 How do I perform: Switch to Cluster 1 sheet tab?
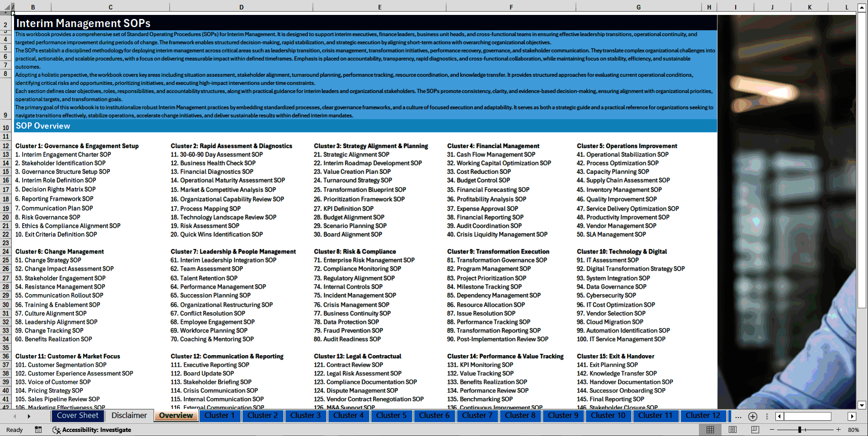[x=219, y=416]
